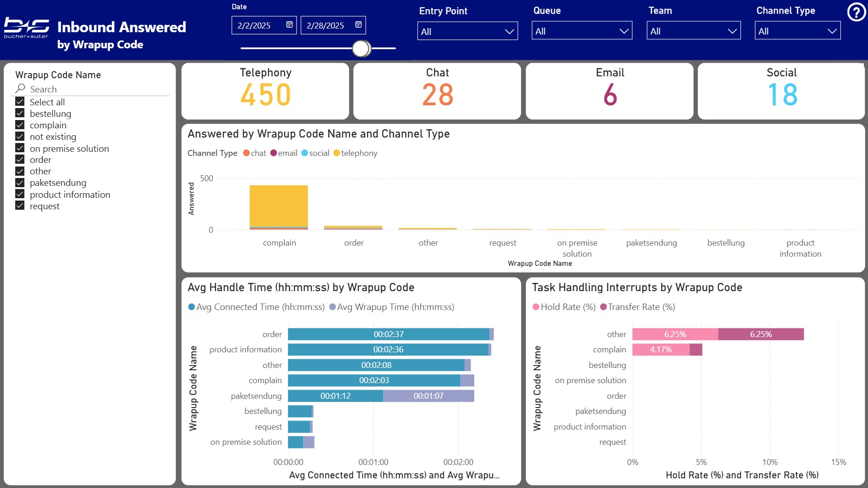
Task: Click the email legend label
Action: coord(287,153)
